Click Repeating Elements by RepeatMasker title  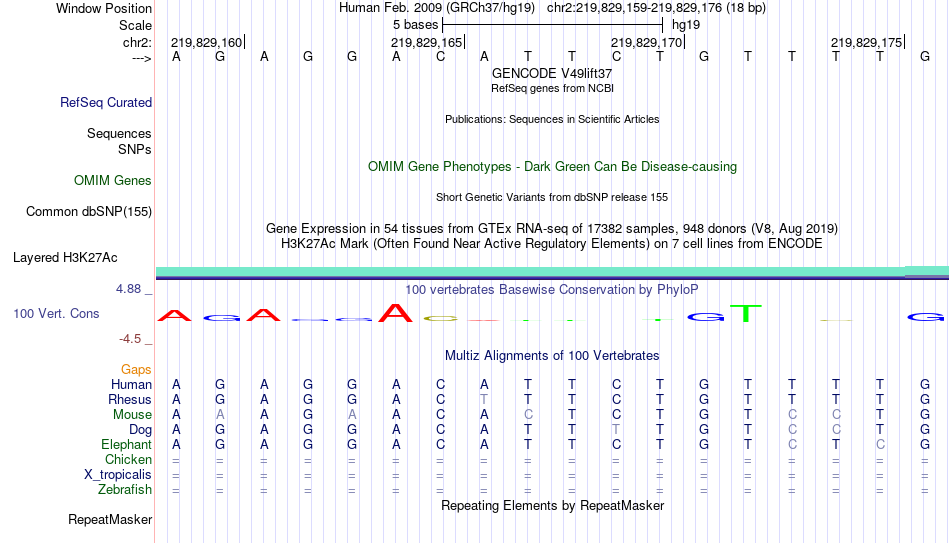tap(552, 505)
